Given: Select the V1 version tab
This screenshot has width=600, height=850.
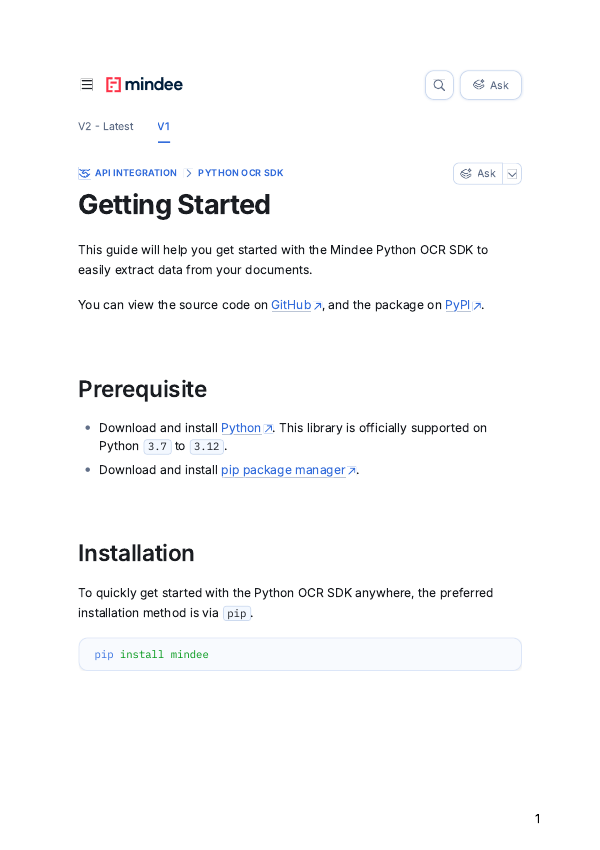Looking at the screenshot, I should (x=163, y=126).
